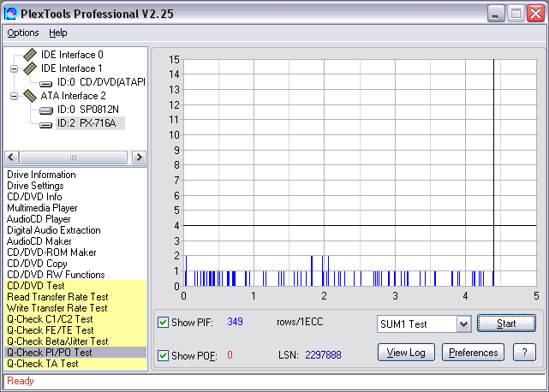Open CD/DVD RW Functions entry

point(56,275)
